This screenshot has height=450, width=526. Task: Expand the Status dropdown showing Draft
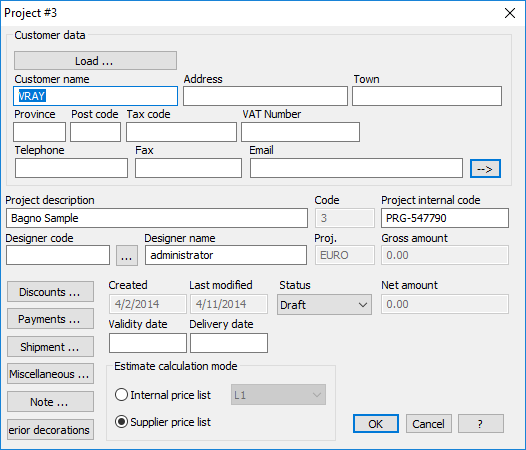324,304
